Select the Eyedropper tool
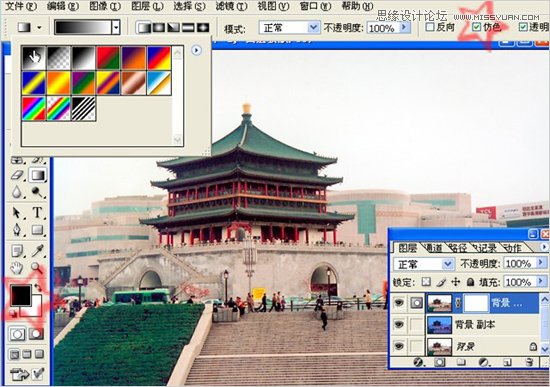This screenshot has height=387, width=550. tap(38, 251)
